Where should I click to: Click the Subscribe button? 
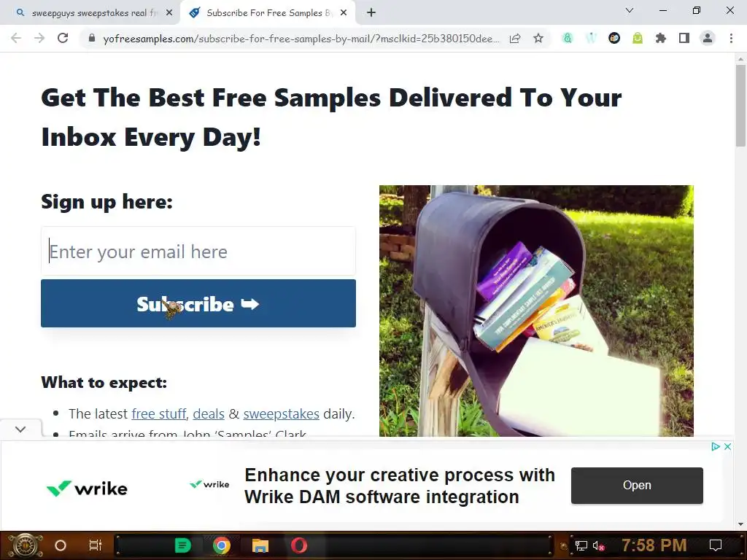point(198,303)
